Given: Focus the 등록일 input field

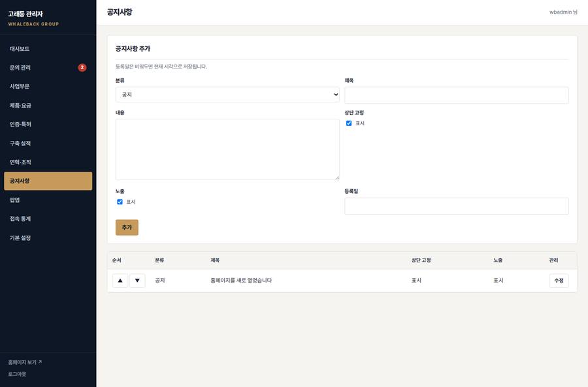Looking at the screenshot, I should pyautogui.click(x=457, y=206).
